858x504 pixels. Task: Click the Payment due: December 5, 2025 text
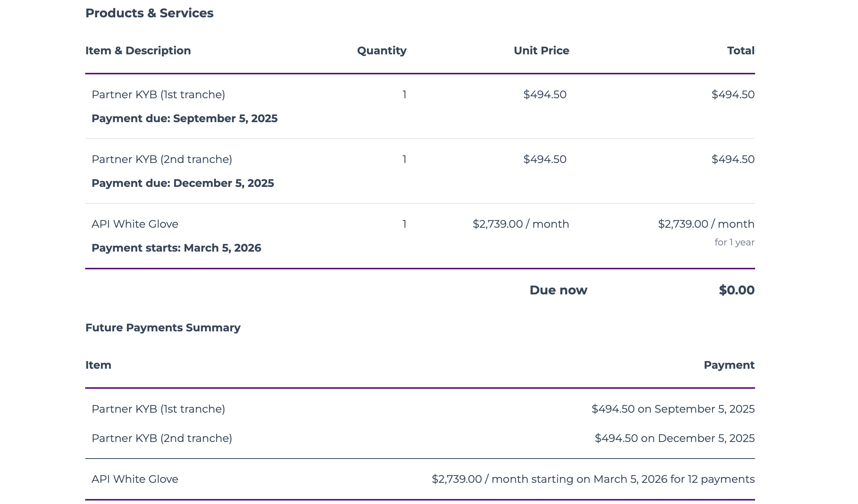click(183, 183)
